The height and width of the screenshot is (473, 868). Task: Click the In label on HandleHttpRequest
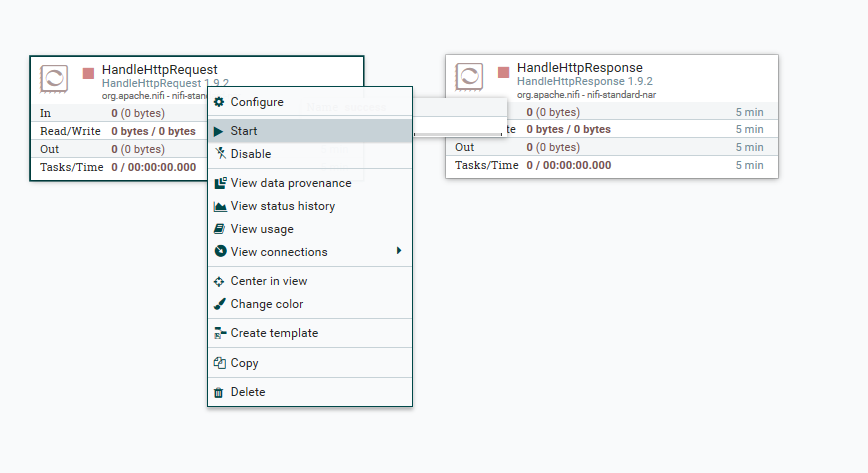pyautogui.click(x=45, y=113)
